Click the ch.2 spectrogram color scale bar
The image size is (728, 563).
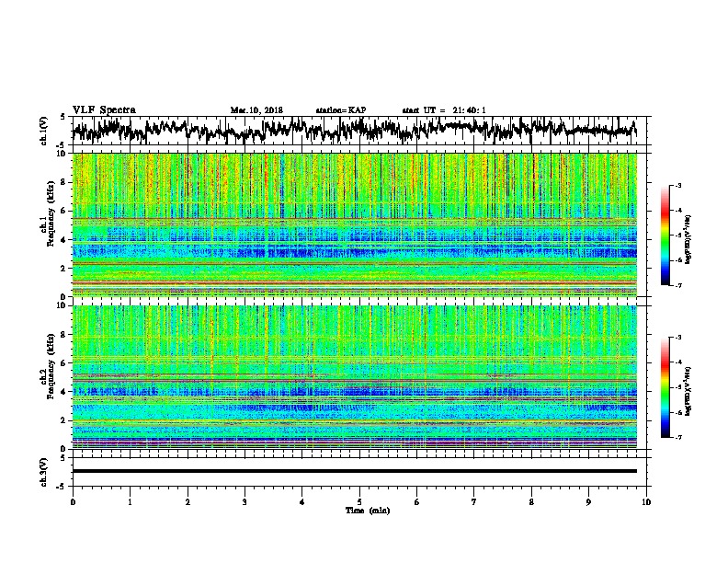pyautogui.click(x=665, y=387)
